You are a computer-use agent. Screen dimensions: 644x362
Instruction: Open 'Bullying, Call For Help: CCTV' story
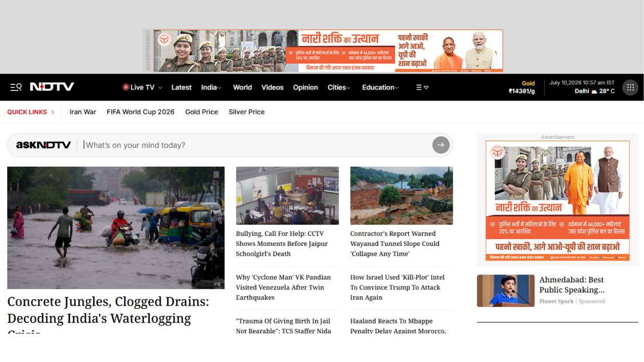tap(282, 244)
